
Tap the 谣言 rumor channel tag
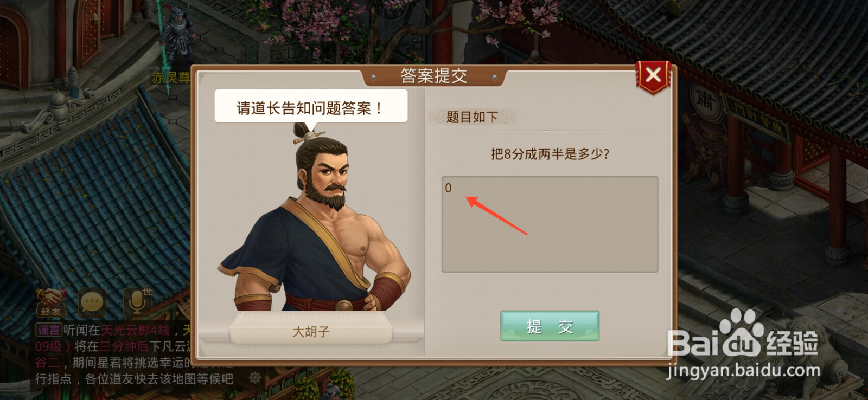tap(49, 330)
